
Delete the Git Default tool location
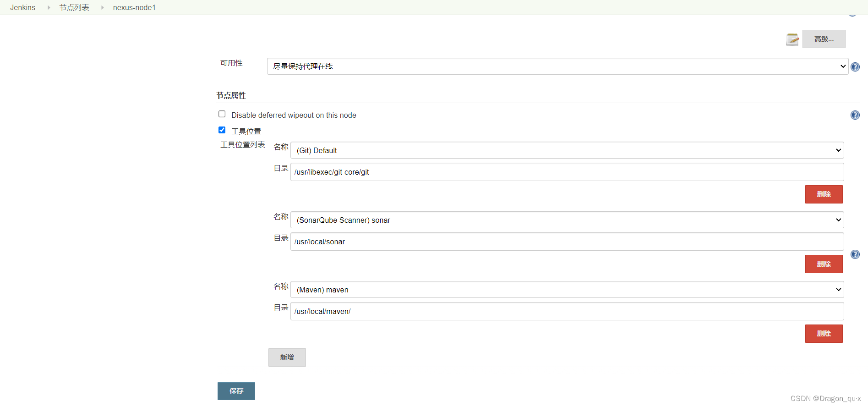(824, 194)
